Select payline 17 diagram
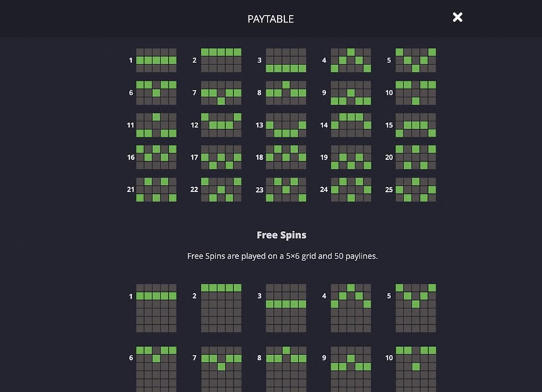The image size is (542, 392). [x=221, y=157]
